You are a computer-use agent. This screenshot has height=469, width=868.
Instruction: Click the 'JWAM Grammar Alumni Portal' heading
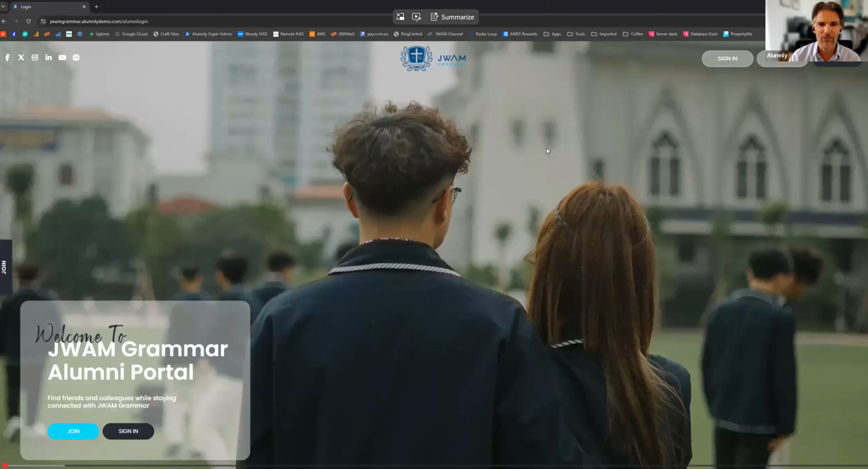(x=138, y=361)
